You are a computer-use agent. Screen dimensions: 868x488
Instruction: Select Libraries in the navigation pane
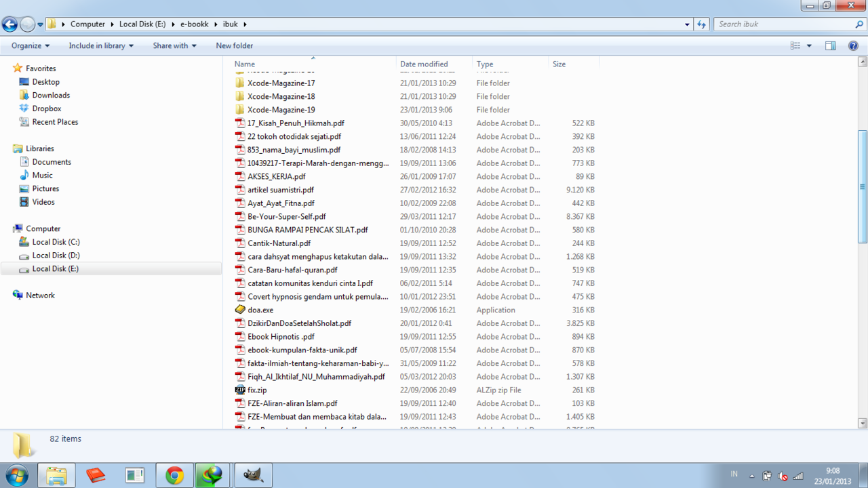pyautogui.click(x=39, y=148)
